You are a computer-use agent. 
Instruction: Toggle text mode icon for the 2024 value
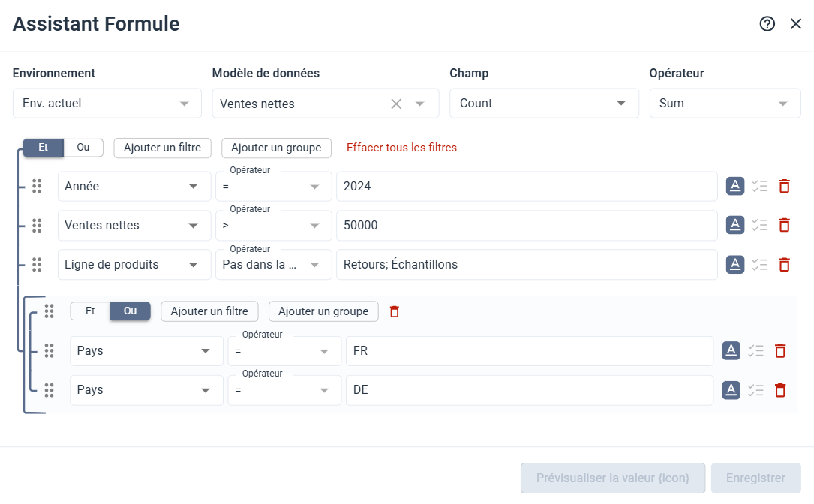[x=735, y=186]
